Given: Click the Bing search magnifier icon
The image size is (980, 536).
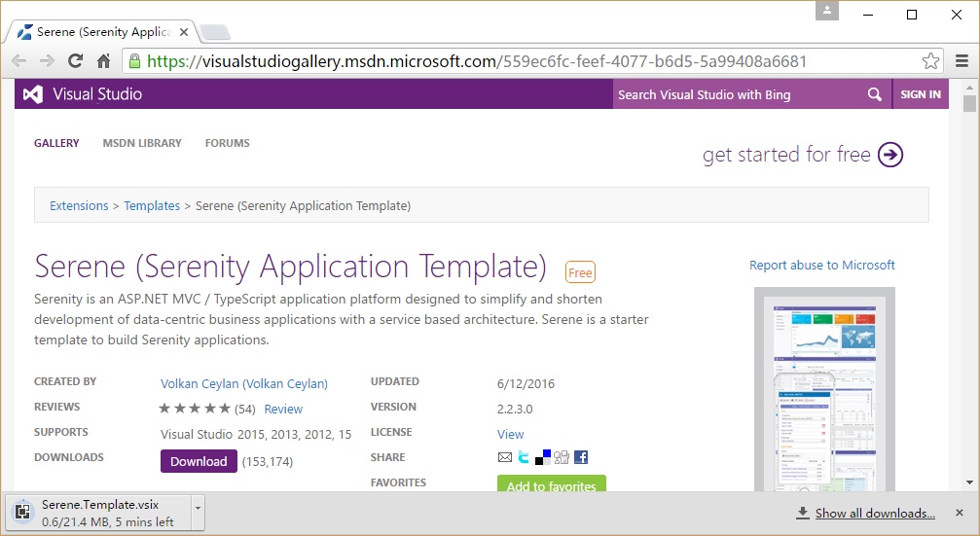Looking at the screenshot, I should coord(874,94).
